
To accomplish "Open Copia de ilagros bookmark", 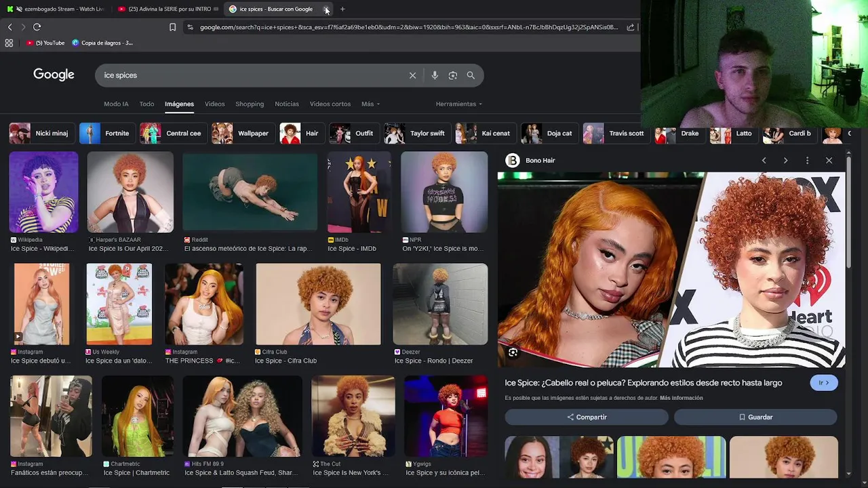I will point(102,43).
